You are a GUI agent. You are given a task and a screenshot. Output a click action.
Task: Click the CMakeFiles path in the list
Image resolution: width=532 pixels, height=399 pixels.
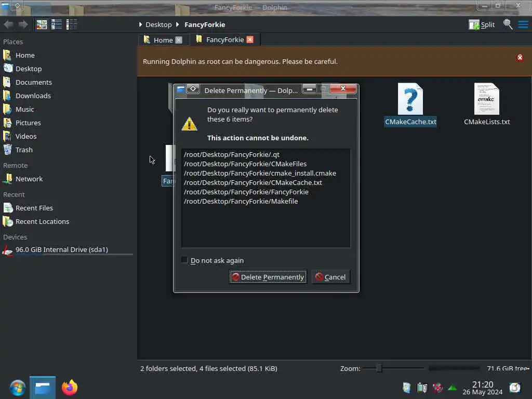pyautogui.click(x=245, y=164)
